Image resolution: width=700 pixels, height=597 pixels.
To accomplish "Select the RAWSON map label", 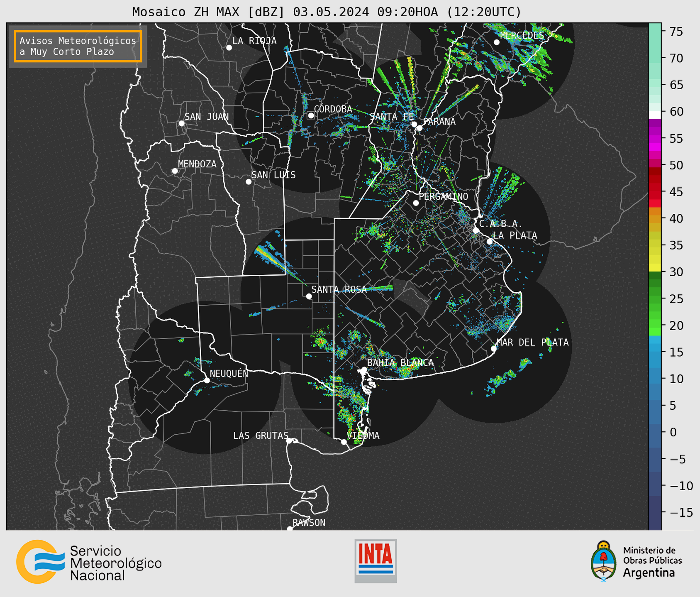I will [309, 523].
